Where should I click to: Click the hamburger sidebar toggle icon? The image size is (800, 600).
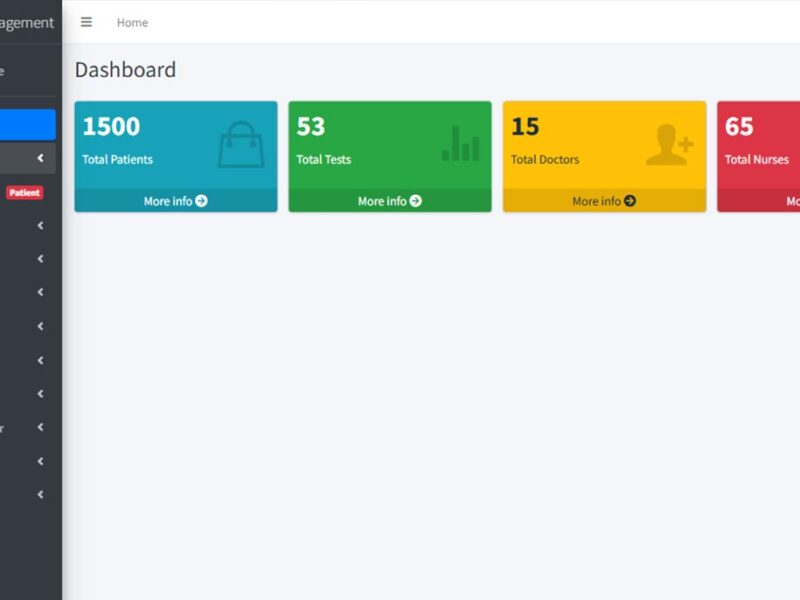[x=86, y=22]
